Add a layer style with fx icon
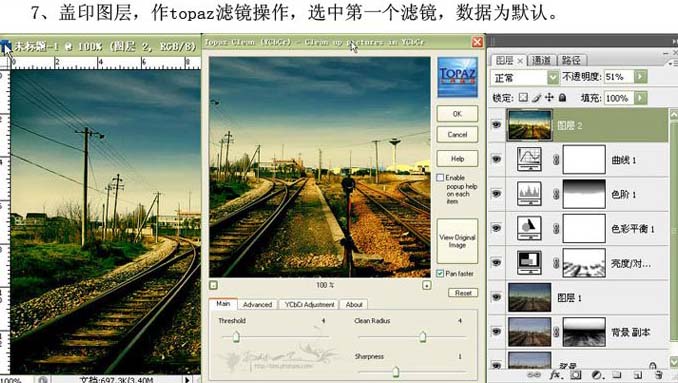Image resolution: width=678 pixels, height=383 pixels. point(555,374)
